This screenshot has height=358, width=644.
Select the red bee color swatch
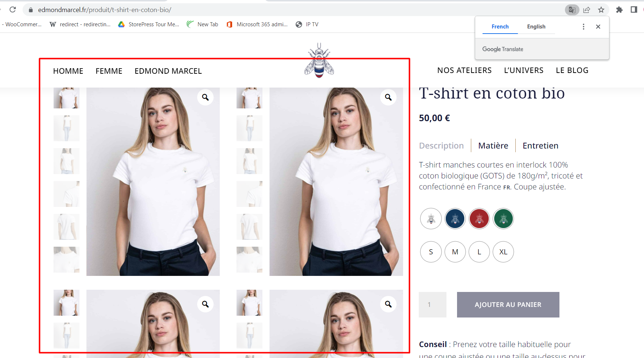[x=479, y=219]
